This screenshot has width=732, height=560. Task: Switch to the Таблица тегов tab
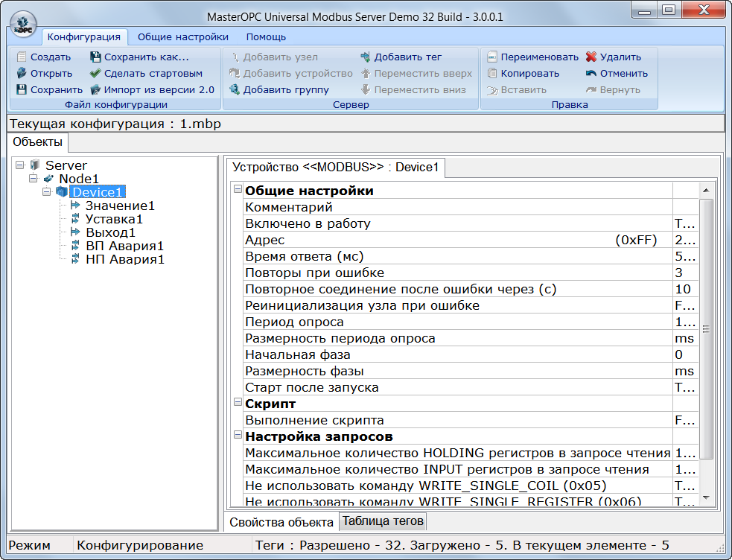point(383,521)
